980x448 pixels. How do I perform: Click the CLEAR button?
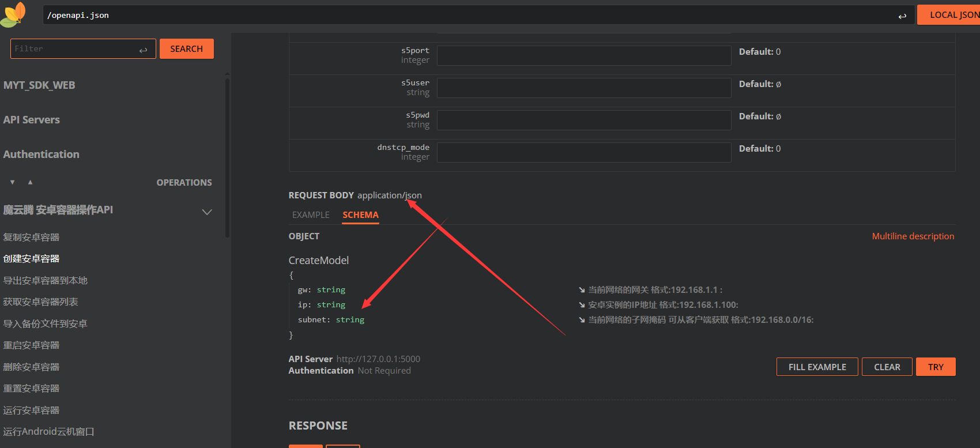(887, 367)
